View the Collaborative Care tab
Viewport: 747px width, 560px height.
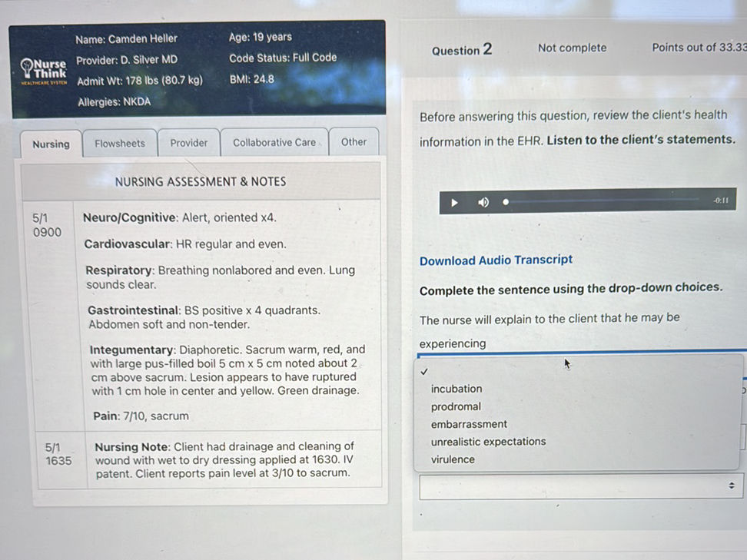pos(274,142)
